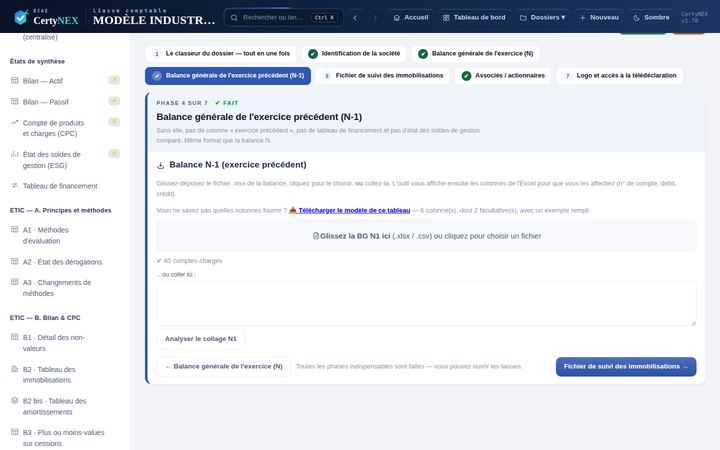Open Associés / actionnaires phase tab
The width and height of the screenshot is (720, 450).
point(503,76)
